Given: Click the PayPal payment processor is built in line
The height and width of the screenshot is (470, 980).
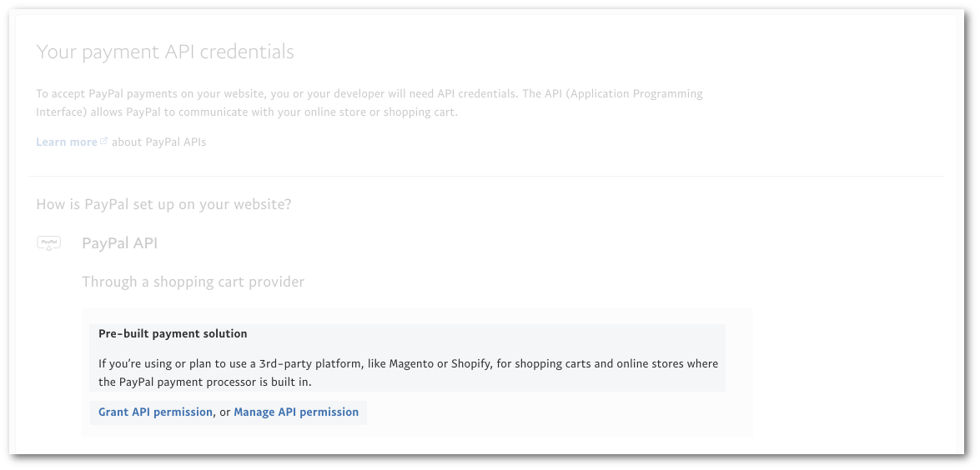Looking at the screenshot, I should [204, 382].
